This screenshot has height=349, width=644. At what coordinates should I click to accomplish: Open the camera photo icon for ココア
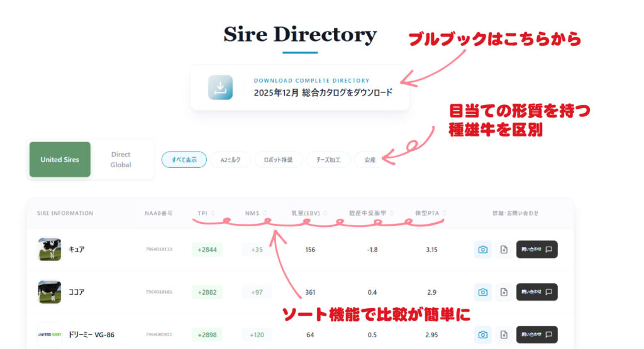pyautogui.click(x=482, y=292)
